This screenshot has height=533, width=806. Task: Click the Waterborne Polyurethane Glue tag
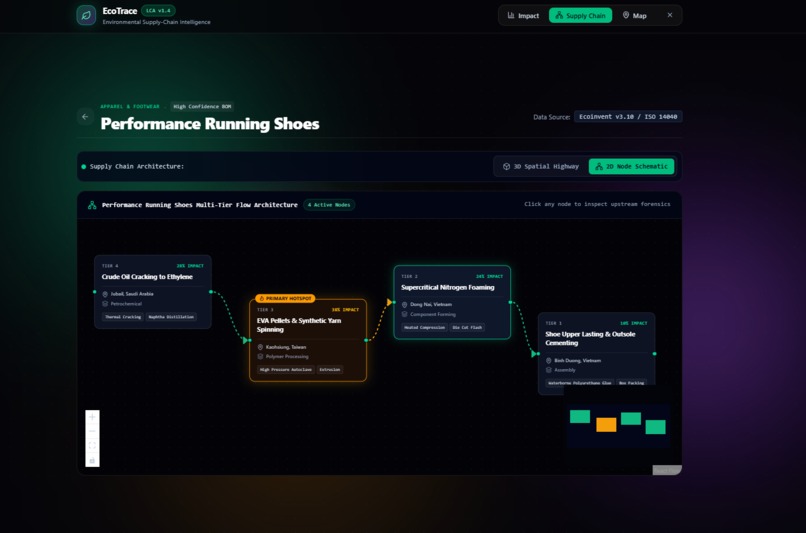coord(579,383)
